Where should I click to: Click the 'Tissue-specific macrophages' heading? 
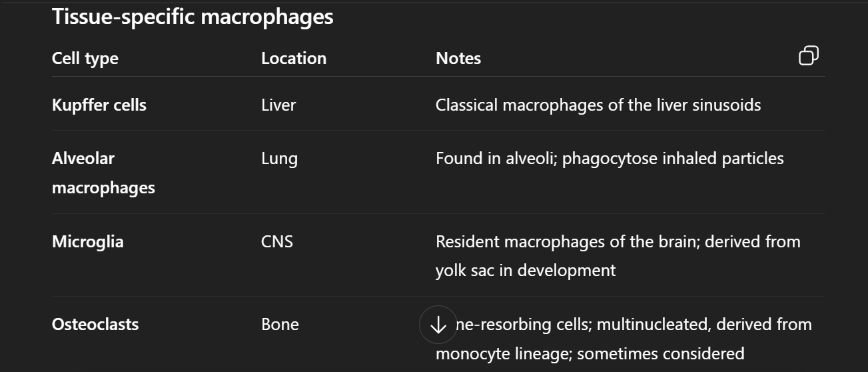(x=193, y=17)
